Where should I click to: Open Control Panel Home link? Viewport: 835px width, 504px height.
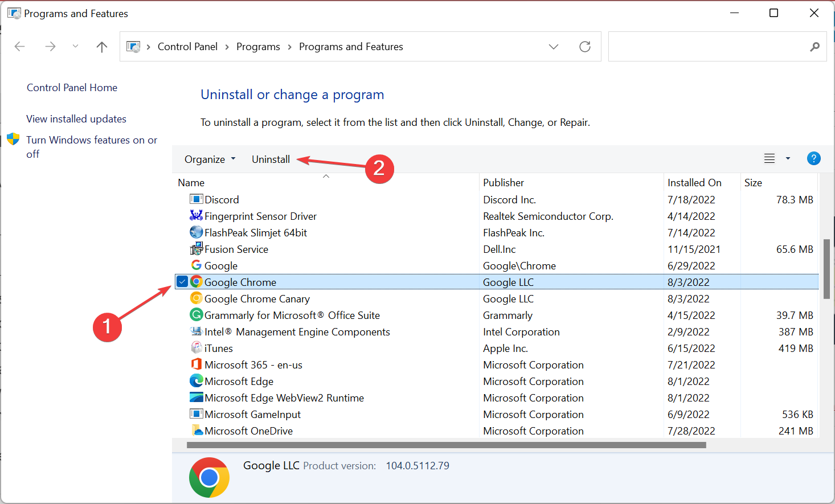(72, 88)
